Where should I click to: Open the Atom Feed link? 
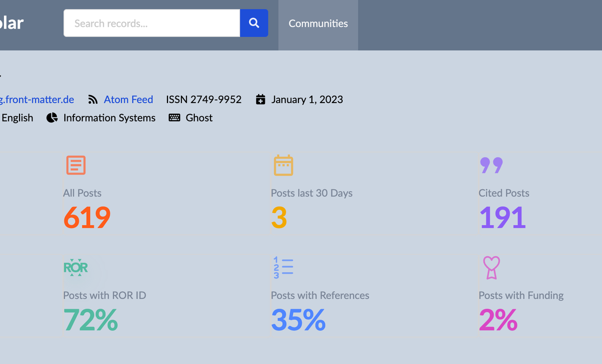[128, 99]
